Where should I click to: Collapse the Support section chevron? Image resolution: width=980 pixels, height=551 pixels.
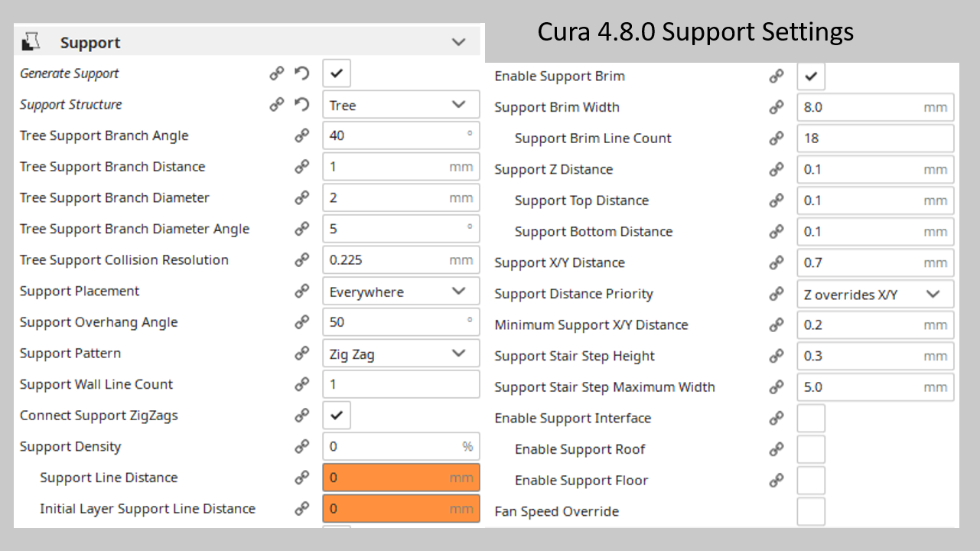(x=459, y=42)
